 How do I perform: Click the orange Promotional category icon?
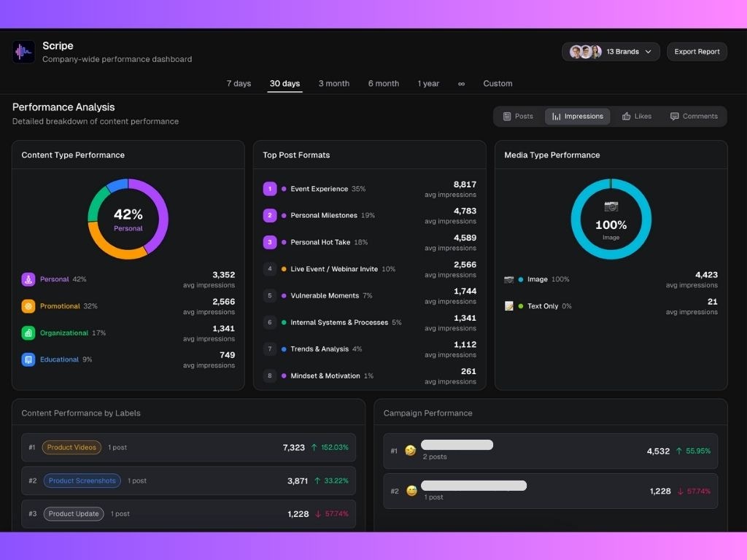pos(27,306)
